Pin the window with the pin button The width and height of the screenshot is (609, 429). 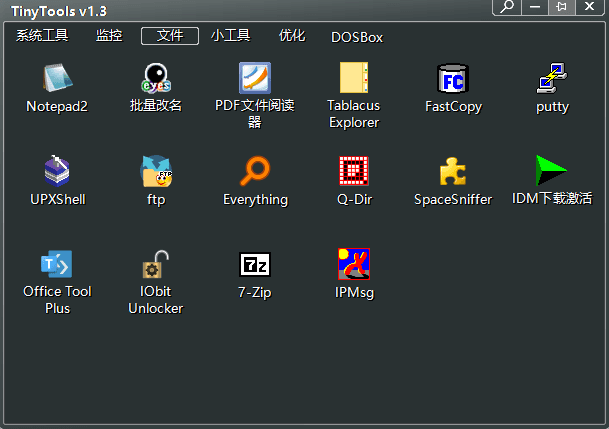[x=562, y=7]
